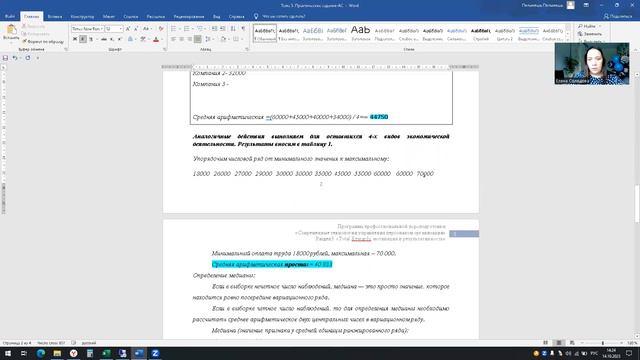Open the Рассылки ribbon tab
640x360 pixels.
[156, 16]
